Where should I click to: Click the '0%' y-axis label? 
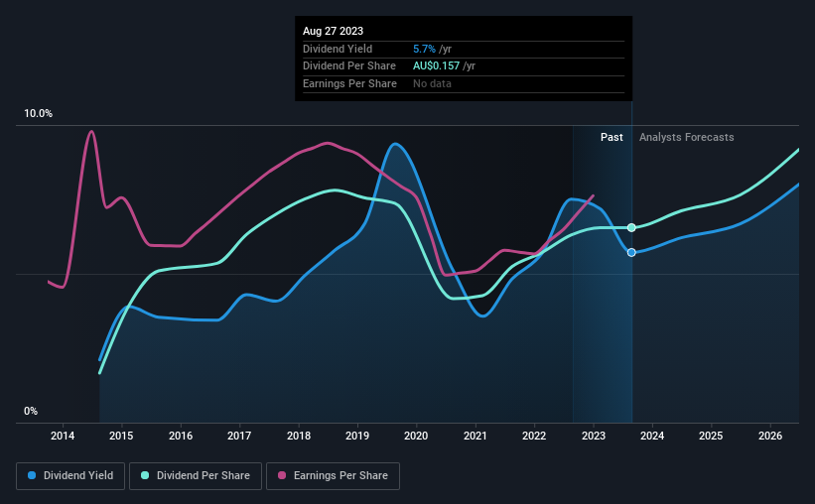pyautogui.click(x=31, y=411)
